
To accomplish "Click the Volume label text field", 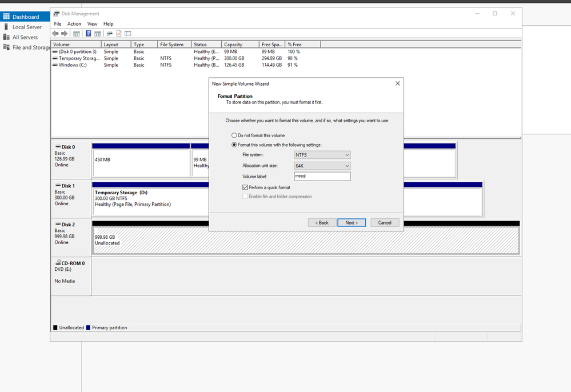I will [322, 177].
